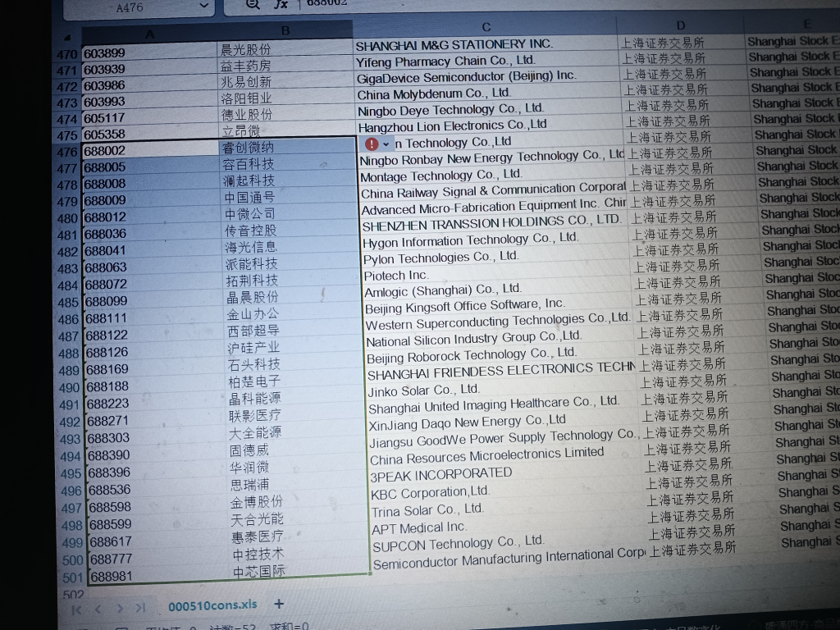This screenshot has height=630, width=840.
Task: Select column C header
Action: [486, 27]
